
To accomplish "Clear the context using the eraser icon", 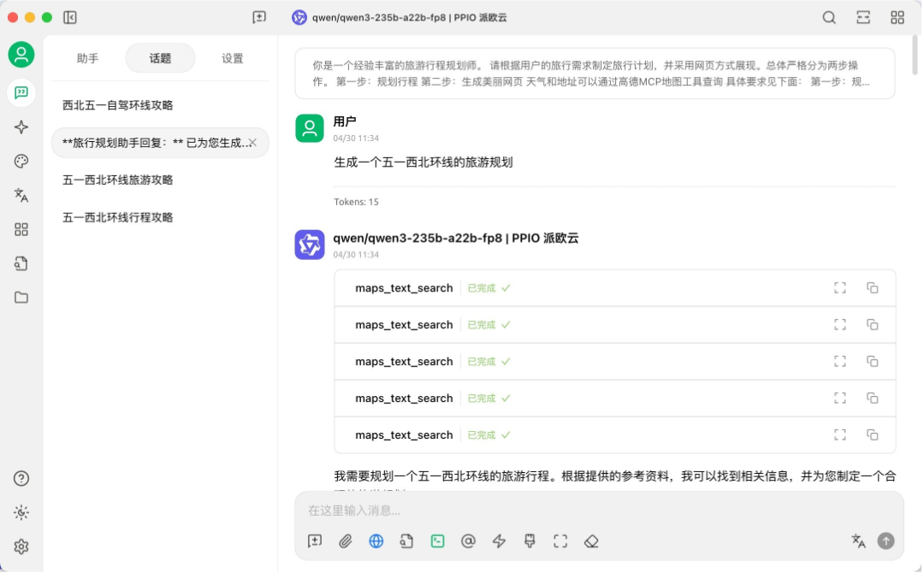I will click(x=591, y=541).
